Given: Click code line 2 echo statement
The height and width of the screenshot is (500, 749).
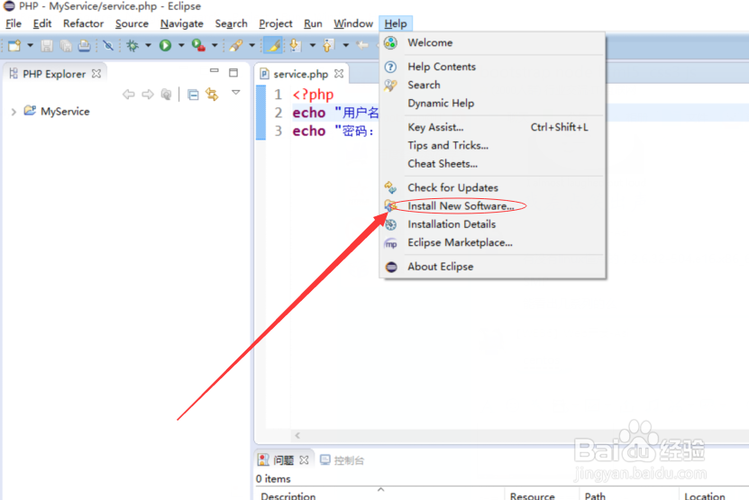Looking at the screenshot, I should pos(336,113).
